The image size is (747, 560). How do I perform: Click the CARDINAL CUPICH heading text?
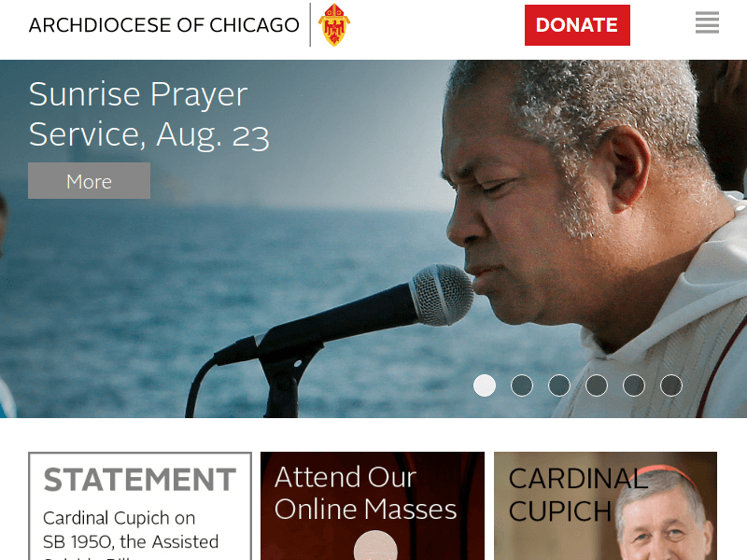coord(578,495)
